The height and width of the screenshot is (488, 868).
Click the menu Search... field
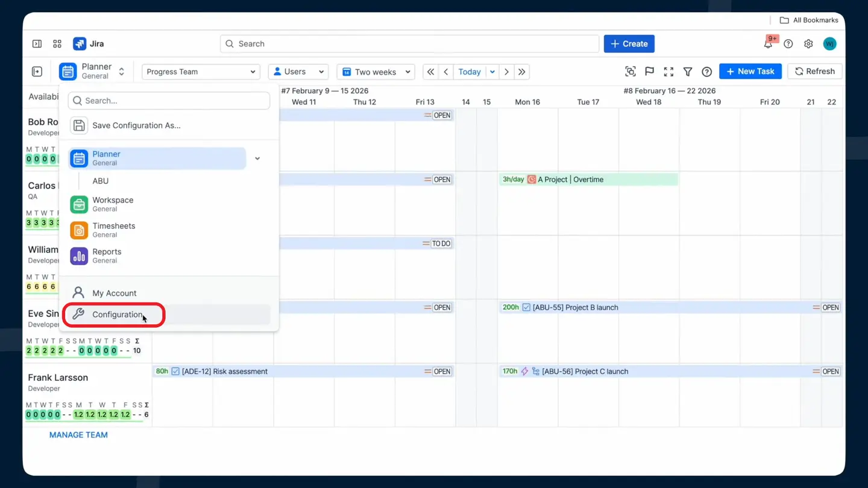(x=169, y=101)
